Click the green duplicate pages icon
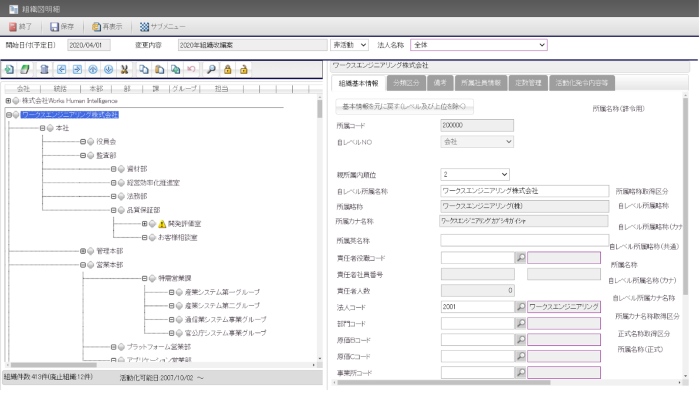The height and width of the screenshot is (394, 700). point(175,70)
